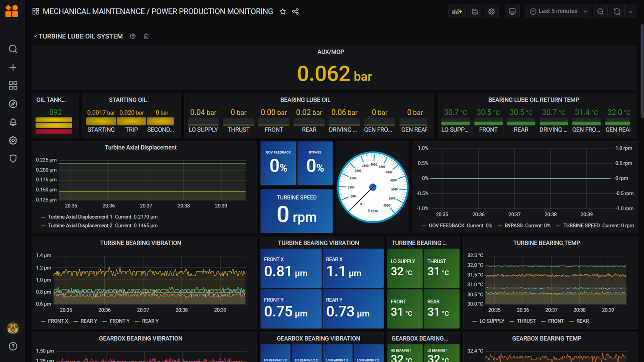Viewport: 644px width, 362px height.
Task: Star the dashboard as a favorite
Action: (x=282, y=11)
